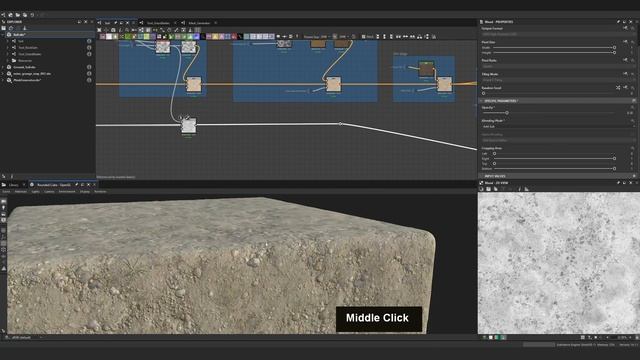Expand the Resources folder in Explorer

pos(8,60)
